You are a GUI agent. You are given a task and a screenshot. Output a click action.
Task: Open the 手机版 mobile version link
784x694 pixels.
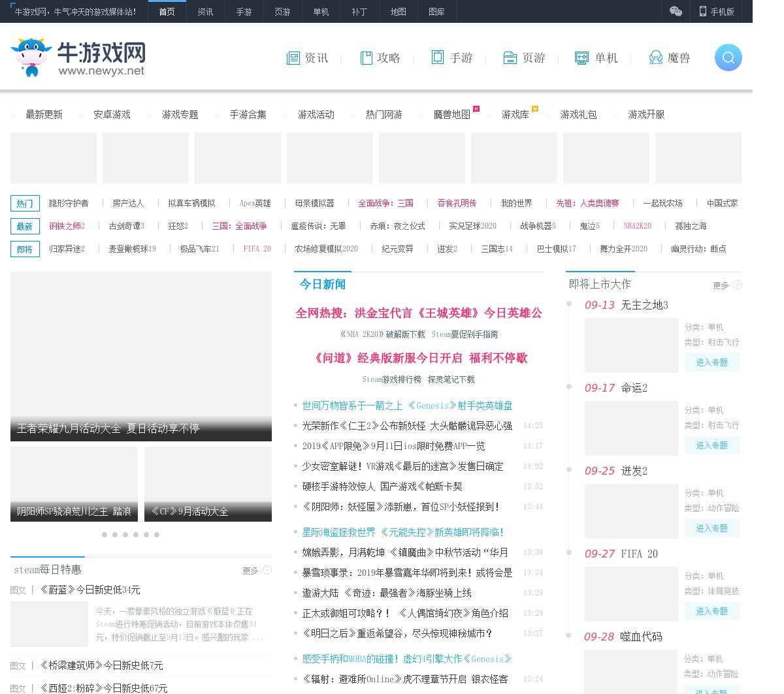click(716, 11)
